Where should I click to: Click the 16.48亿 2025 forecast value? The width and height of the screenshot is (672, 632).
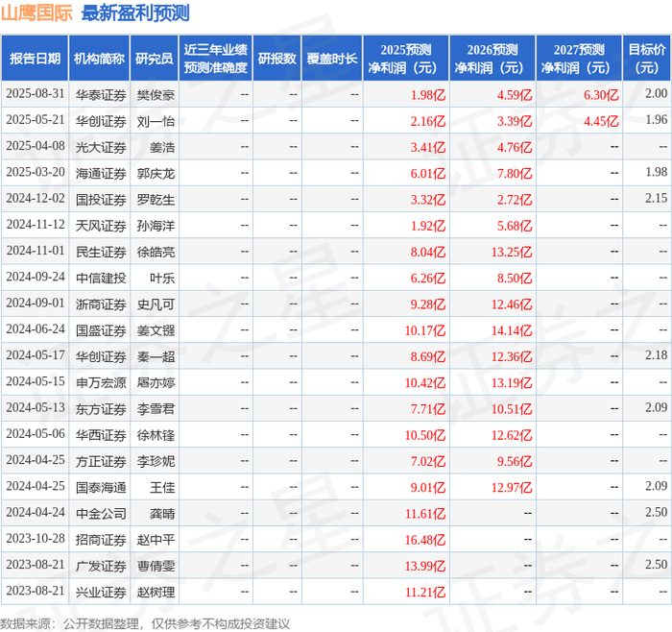425,540
